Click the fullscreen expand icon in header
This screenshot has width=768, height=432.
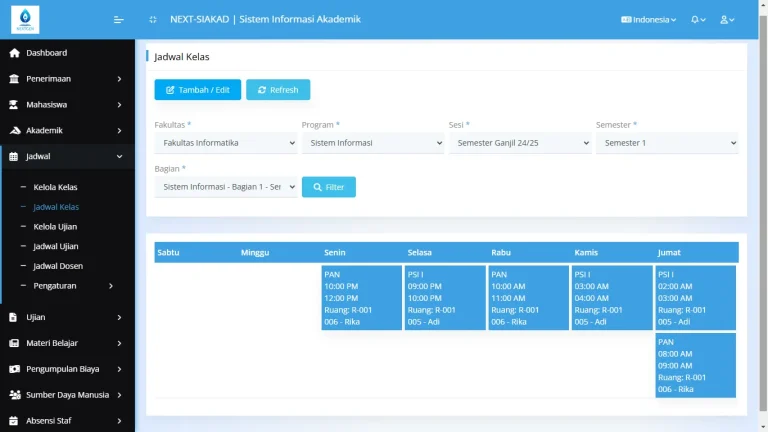click(152, 19)
